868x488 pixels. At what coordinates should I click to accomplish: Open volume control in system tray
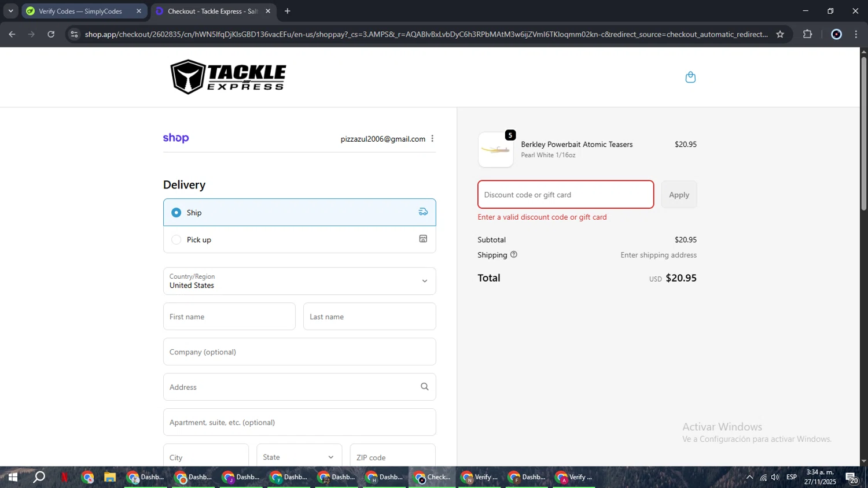(775, 477)
